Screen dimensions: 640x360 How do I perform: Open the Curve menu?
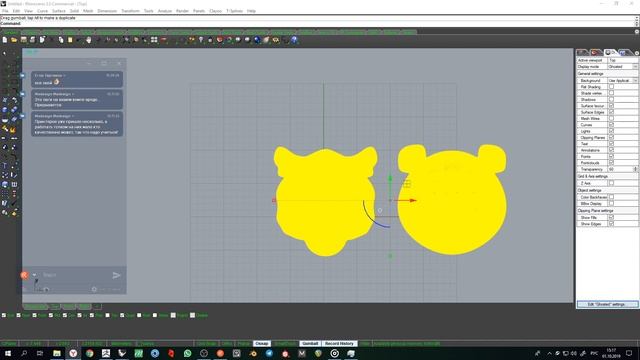point(42,11)
